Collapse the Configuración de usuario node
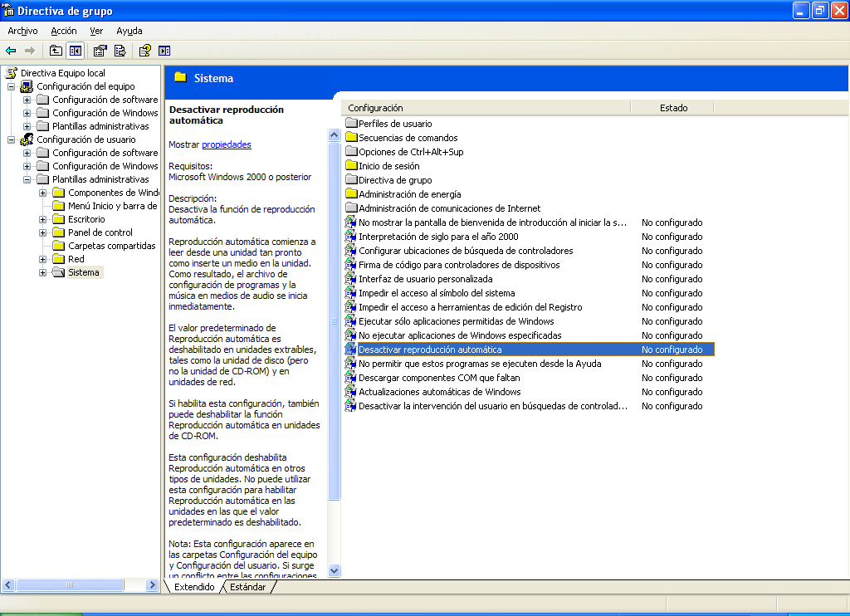 tap(11, 139)
